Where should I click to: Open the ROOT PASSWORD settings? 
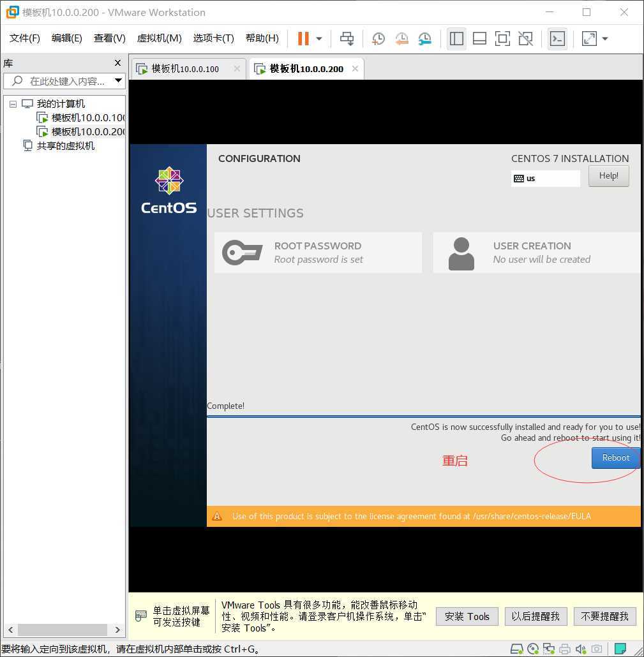point(318,253)
